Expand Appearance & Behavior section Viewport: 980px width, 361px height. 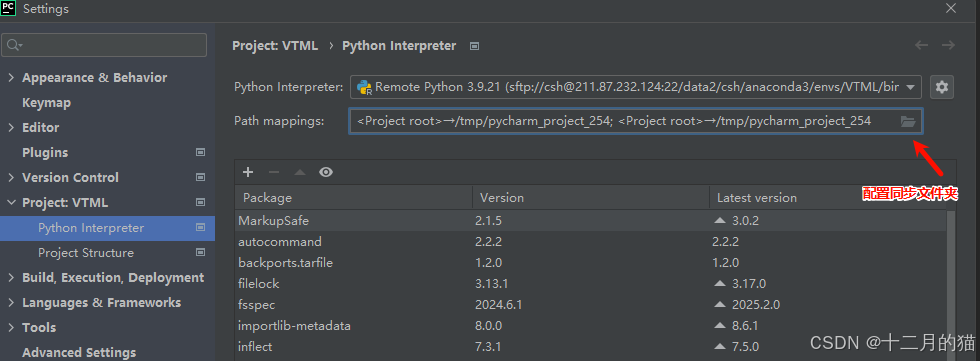(11, 77)
